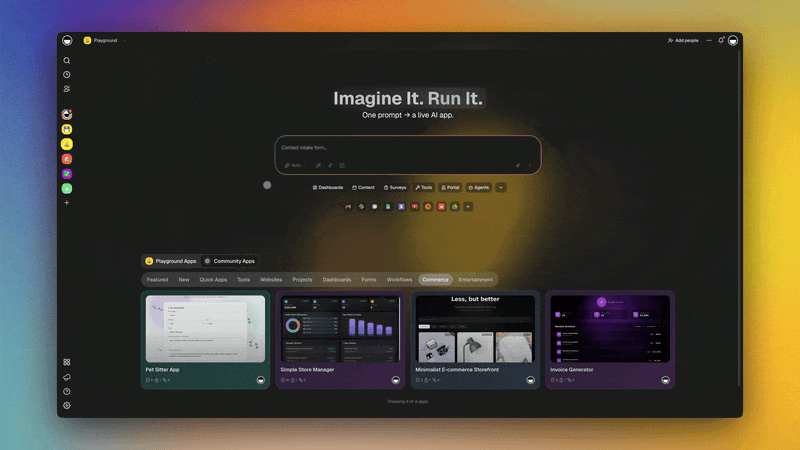Click the notifications bell icon

point(721,40)
